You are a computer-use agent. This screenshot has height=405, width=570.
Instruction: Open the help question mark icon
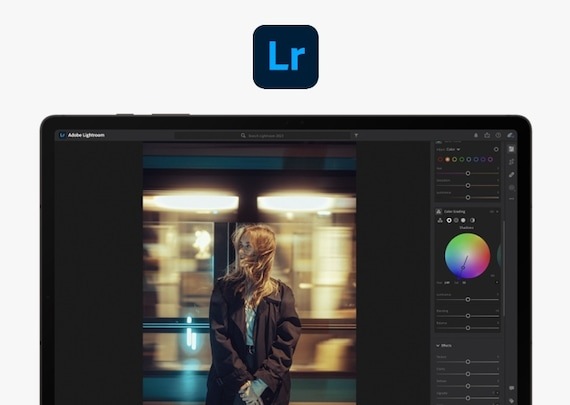[498, 135]
